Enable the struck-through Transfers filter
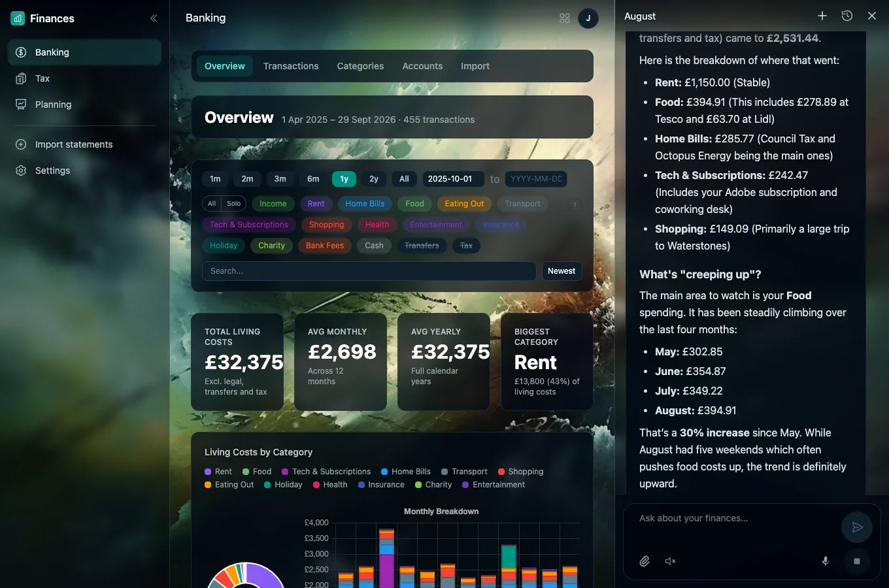Viewport: 889px width, 588px height. click(422, 246)
